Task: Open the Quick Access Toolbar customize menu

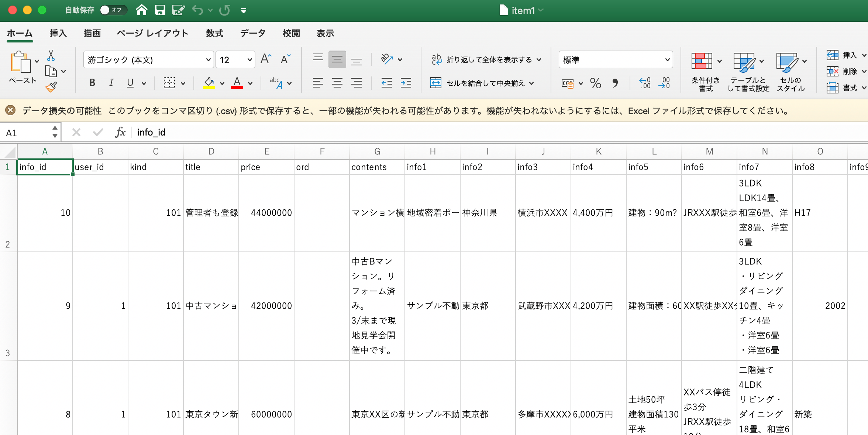Action: (244, 11)
